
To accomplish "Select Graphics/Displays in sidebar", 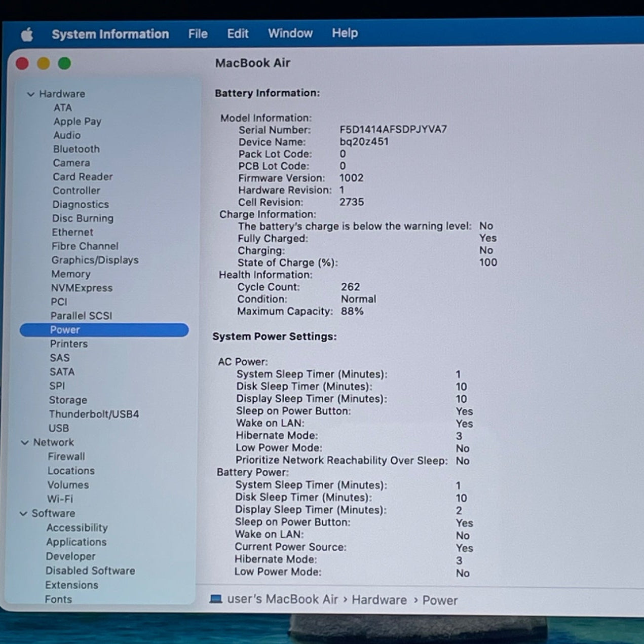I will 95,260.
